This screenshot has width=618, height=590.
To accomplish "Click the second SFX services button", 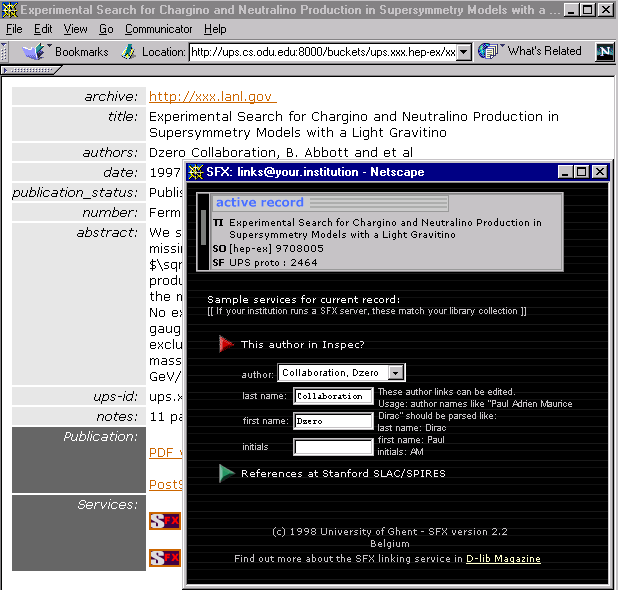I will click(x=165, y=558).
